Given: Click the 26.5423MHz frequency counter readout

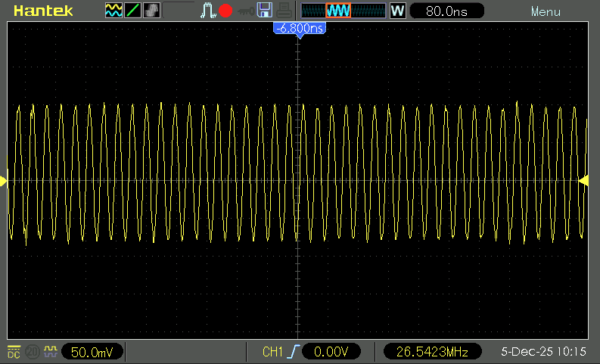Looking at the screenshot, I should (x=432, y=352).
